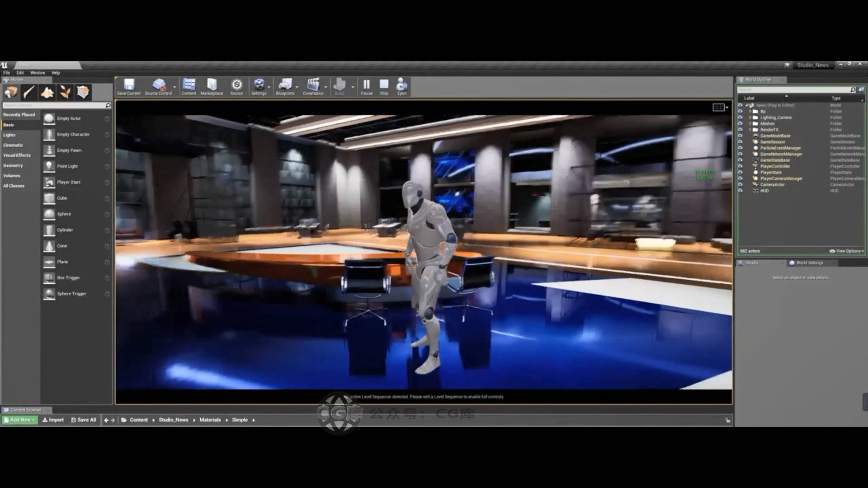Click the Save Current toolbar icon
This screenshot has width=868, height=488.
click(129, 86)
